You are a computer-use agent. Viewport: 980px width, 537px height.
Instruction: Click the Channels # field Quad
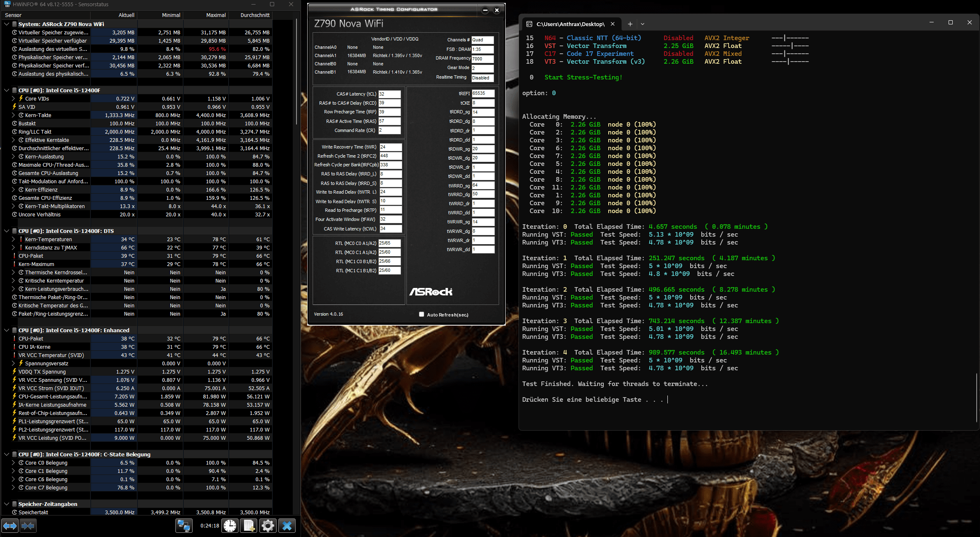483,40
